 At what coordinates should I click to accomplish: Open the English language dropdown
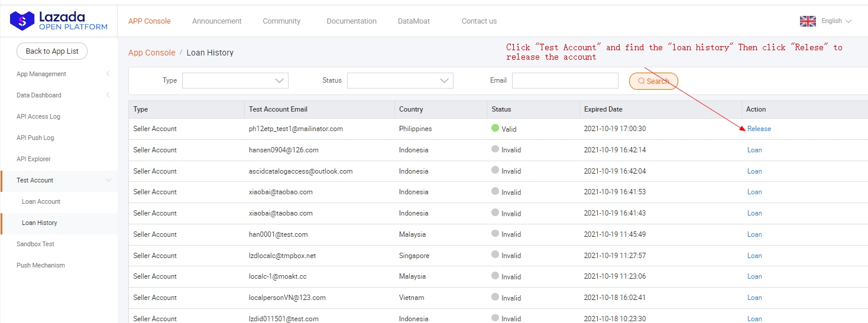836,21
